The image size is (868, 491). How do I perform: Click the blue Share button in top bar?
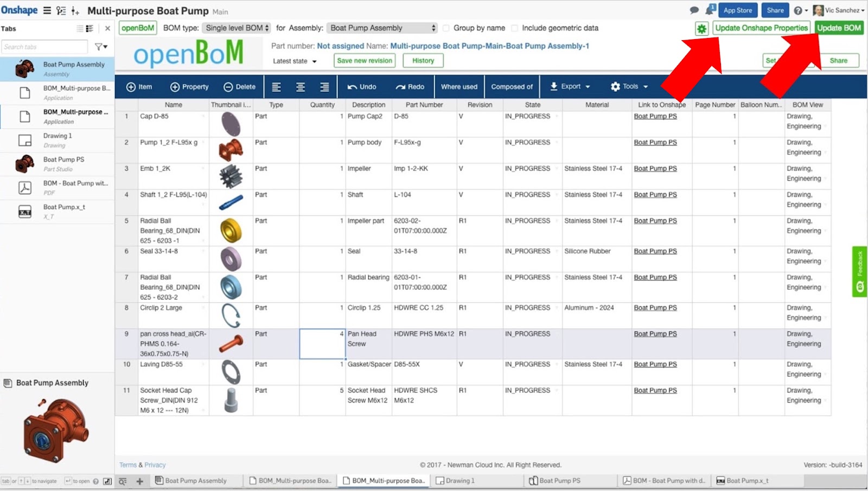[x=775, y=10]
